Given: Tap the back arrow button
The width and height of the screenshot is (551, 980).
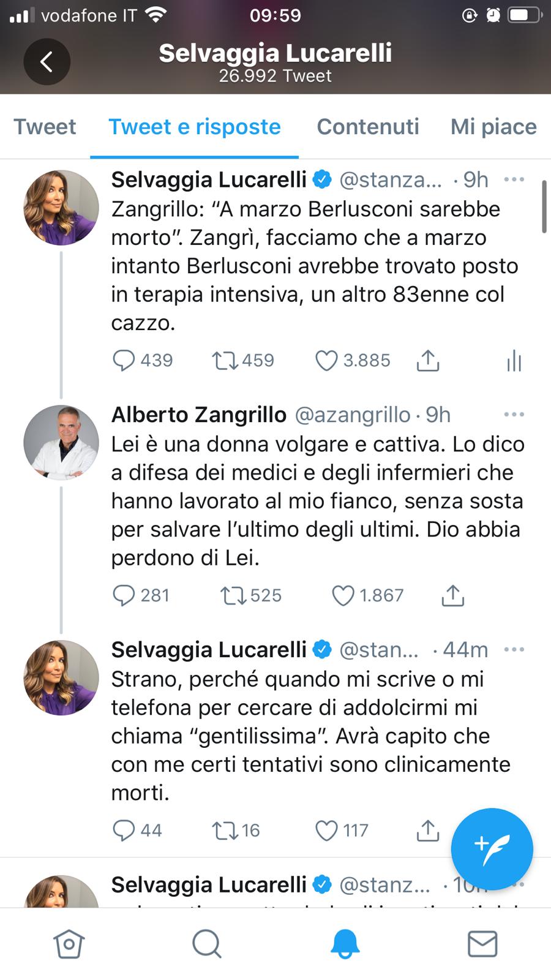Looking at the screenshot, I should coord(47,61).
